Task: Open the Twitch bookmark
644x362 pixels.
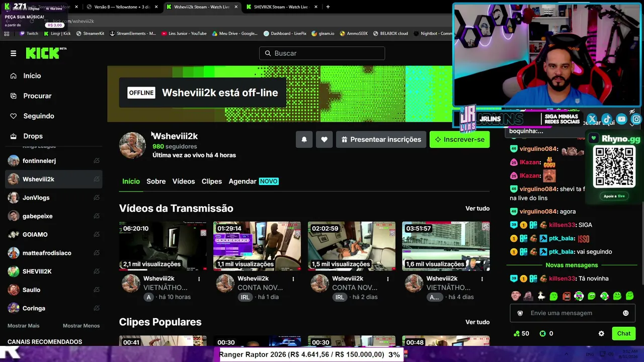Action: pyautogui.click(x=29, y=34)
